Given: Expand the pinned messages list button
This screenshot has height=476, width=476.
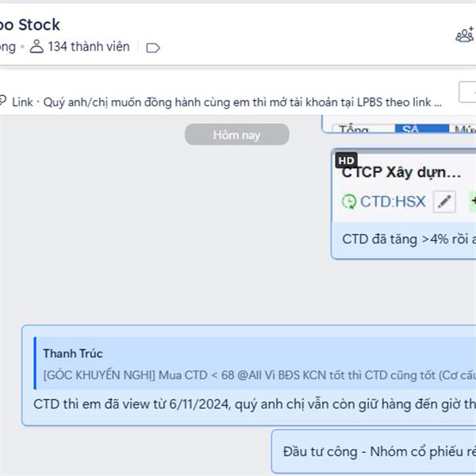Looking at the screenshot, I should point(467,92).
